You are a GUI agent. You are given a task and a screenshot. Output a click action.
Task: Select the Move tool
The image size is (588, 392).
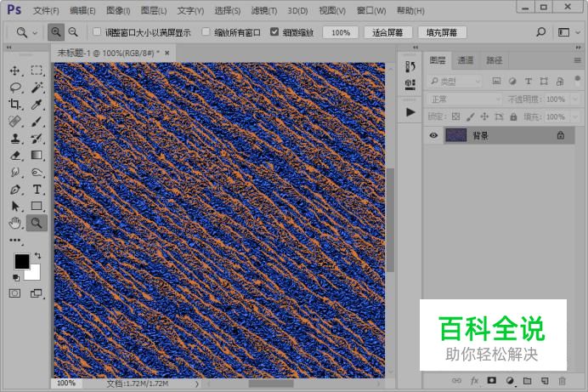tap(15, 71)
